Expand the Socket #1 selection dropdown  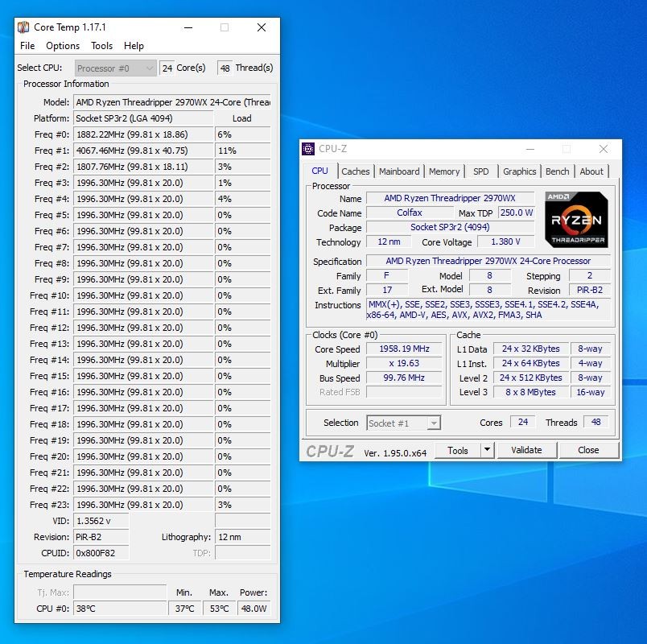click(403, 423)
